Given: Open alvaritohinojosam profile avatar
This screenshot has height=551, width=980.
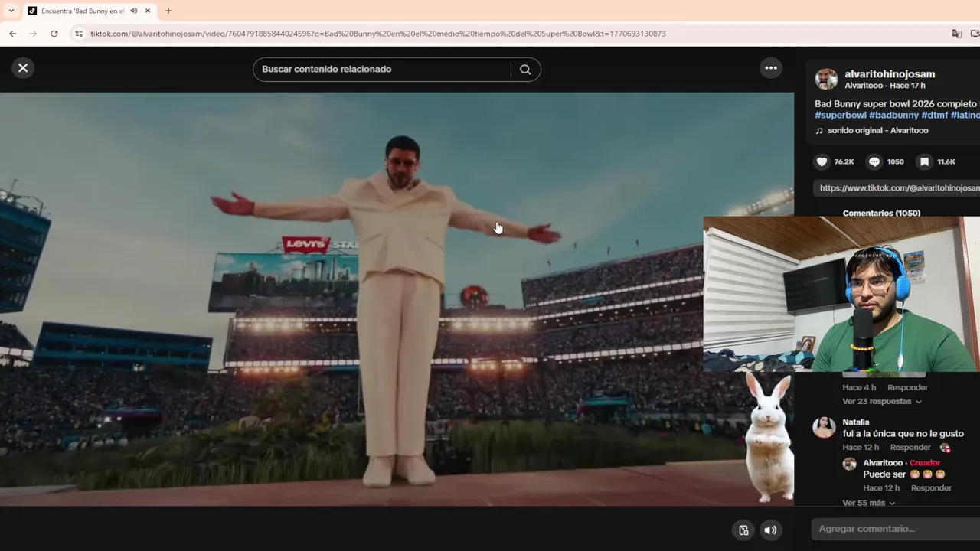Looking at the screenshot, I should pos(826,80).
